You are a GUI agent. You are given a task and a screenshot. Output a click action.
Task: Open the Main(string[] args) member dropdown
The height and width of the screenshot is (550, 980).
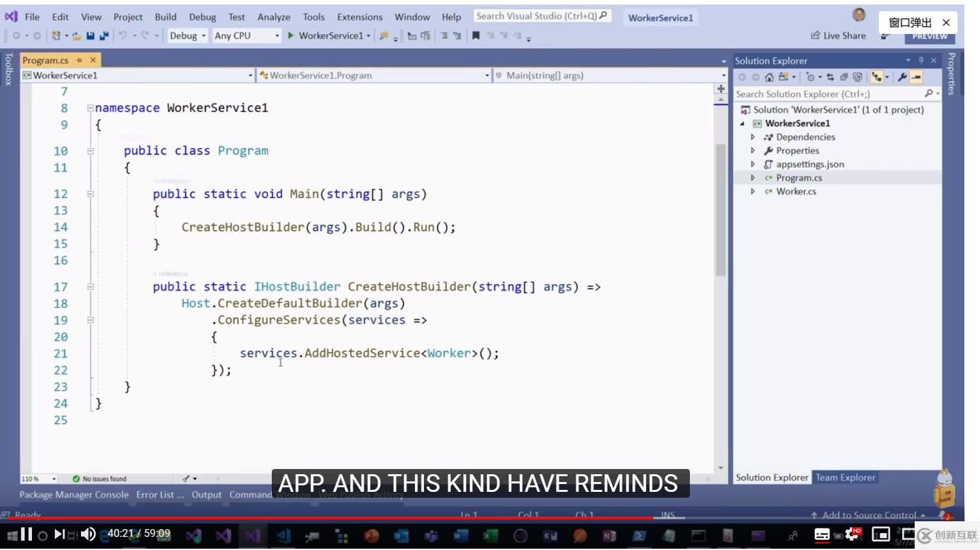point(610,75)
